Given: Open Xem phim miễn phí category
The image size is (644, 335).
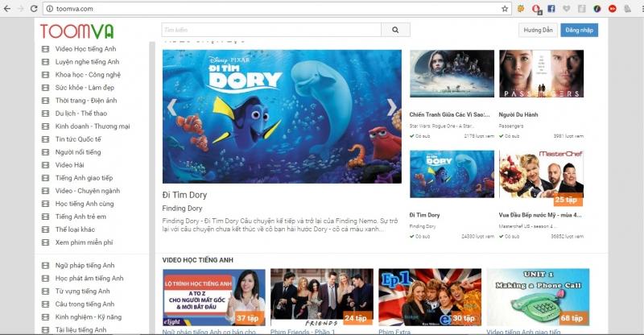Looking at the screenshot, I should (x=85, y=242).
